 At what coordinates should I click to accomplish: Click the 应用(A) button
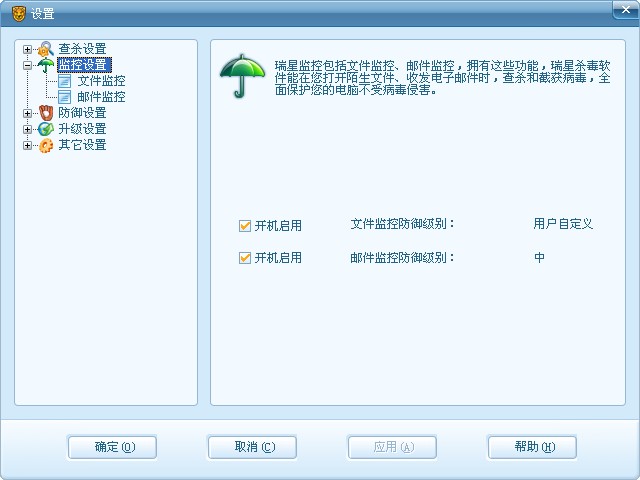click(x=392, y=447)
